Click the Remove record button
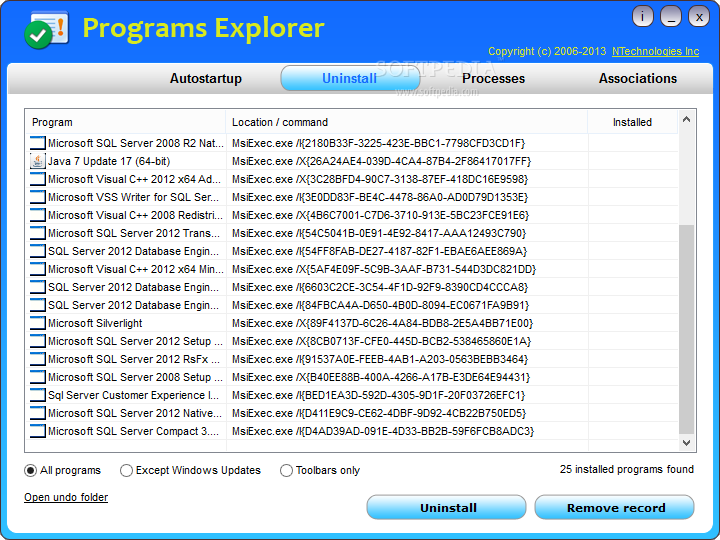720x540 pixels. tap(614, 507)
